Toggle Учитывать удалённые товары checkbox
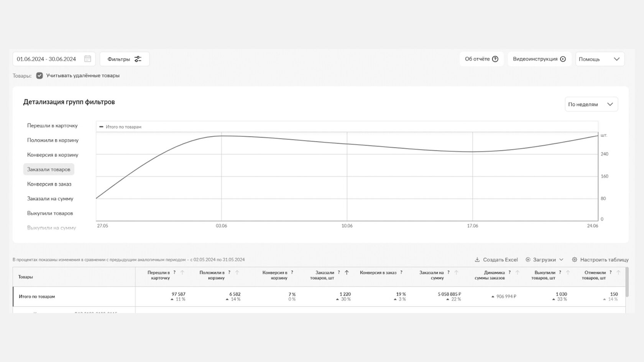 39,75
